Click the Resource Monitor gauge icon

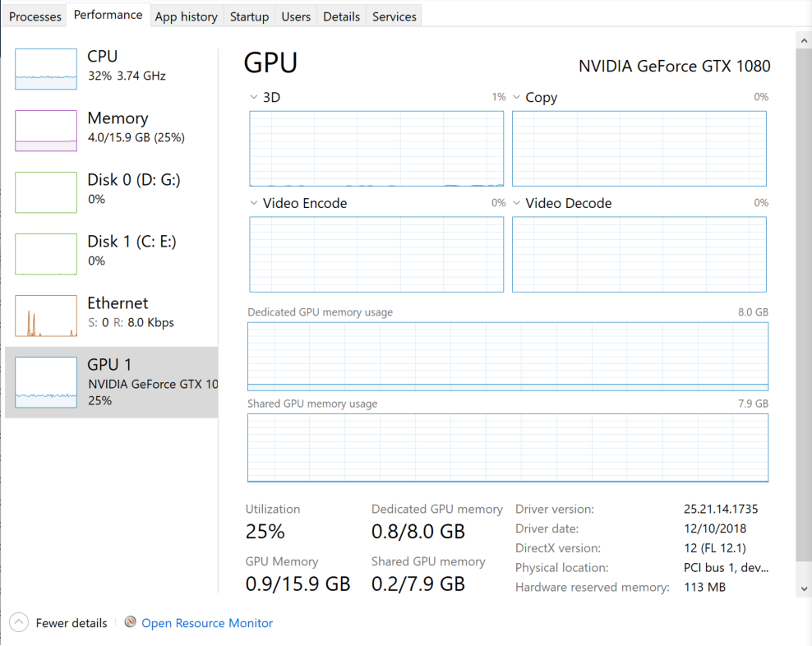pyautogui.click(x=130, y=623)
